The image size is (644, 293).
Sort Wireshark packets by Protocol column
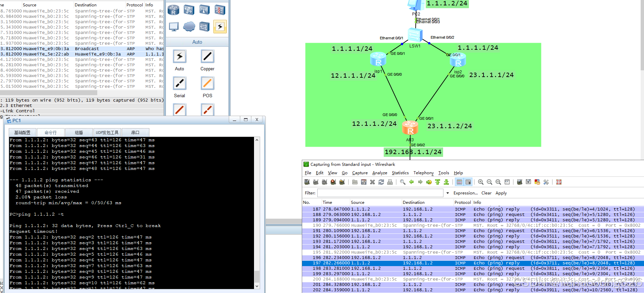pyautogui.click(x=463, y=203)
